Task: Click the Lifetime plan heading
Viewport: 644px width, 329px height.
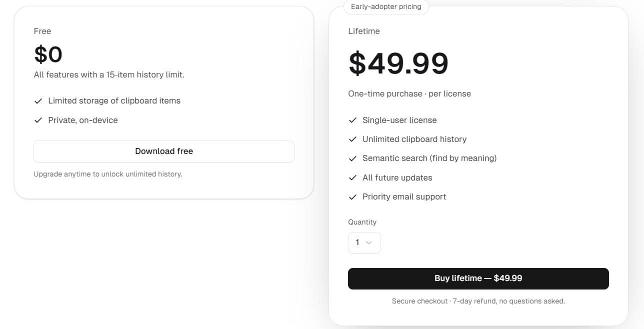Action: 364,31
